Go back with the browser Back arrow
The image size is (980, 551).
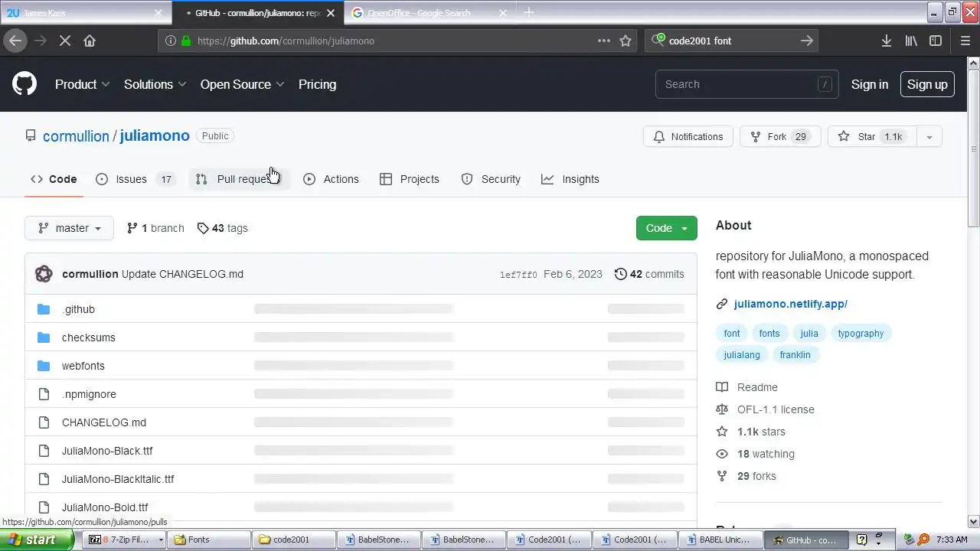coord(15,41)
